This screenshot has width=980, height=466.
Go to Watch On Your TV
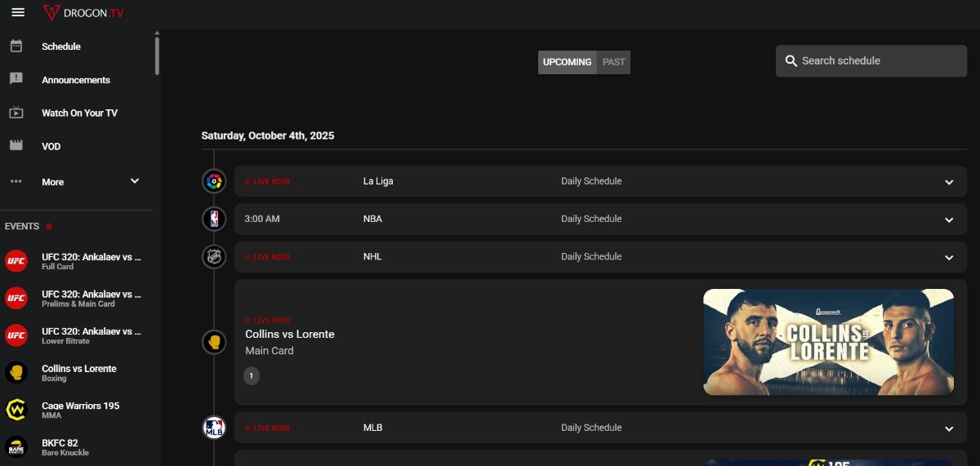79,113
